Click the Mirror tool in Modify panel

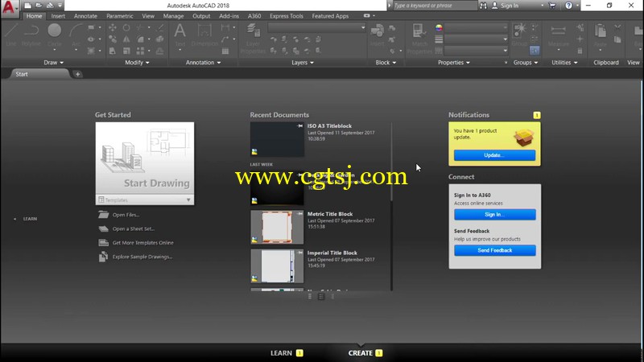(x=126, y=39)
